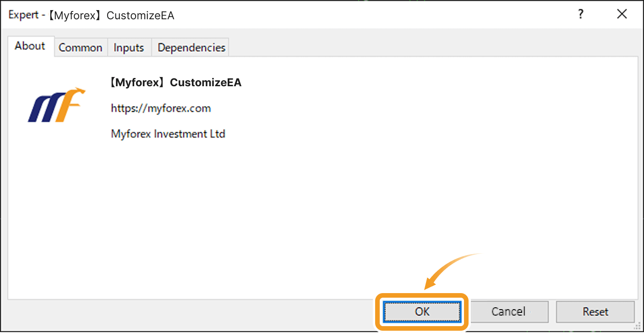Open the Inputs tab
The height and width of the screenshot is (333, 644).
[x=129, y=48]
